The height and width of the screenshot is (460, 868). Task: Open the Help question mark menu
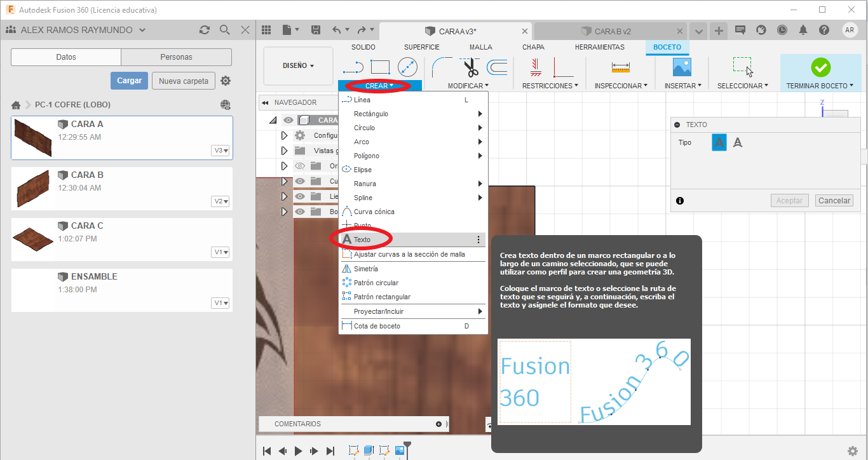click(x=824, y=30)
